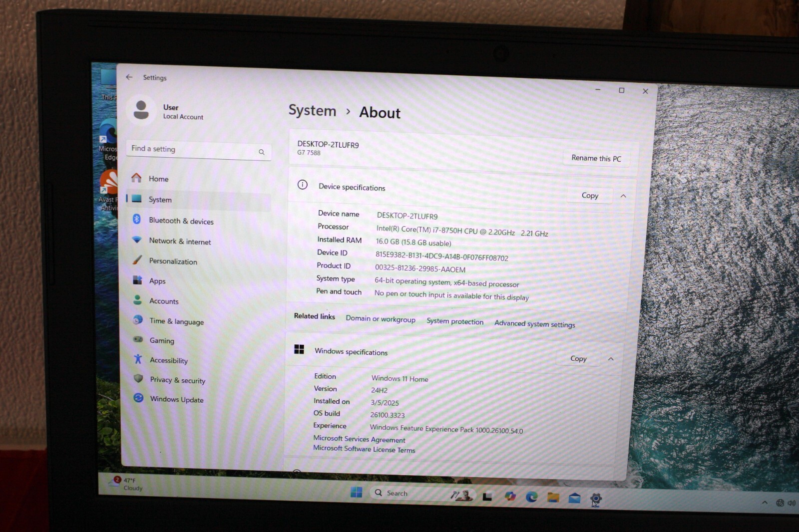799x532 pixels.
Task: Click Rename this PC button
Action: tap(596, 158)
